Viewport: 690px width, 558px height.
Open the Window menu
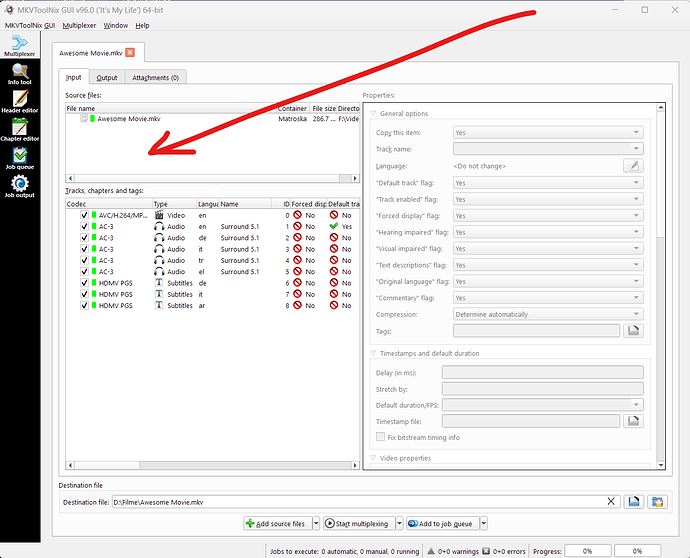116,26
